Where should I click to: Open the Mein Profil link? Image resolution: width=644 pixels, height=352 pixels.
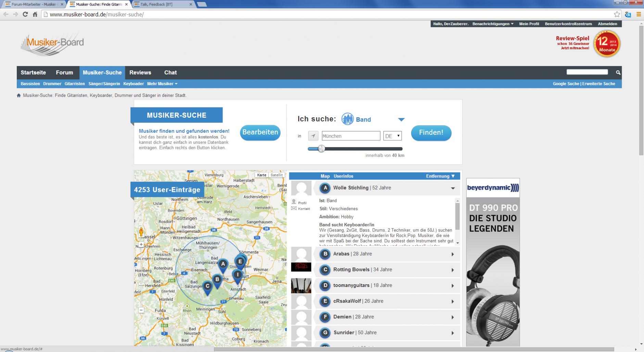tap(529, 24)
